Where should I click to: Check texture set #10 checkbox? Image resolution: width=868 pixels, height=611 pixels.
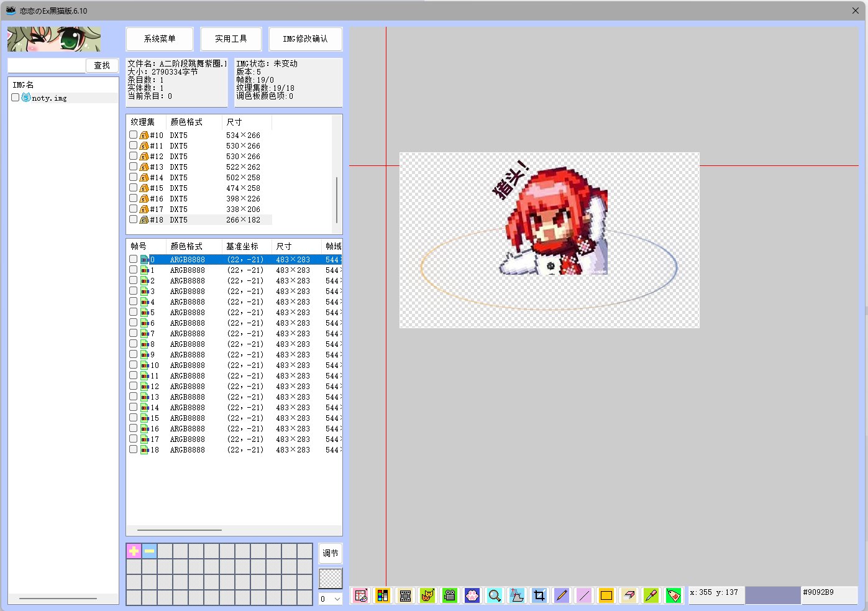(133, 134)
